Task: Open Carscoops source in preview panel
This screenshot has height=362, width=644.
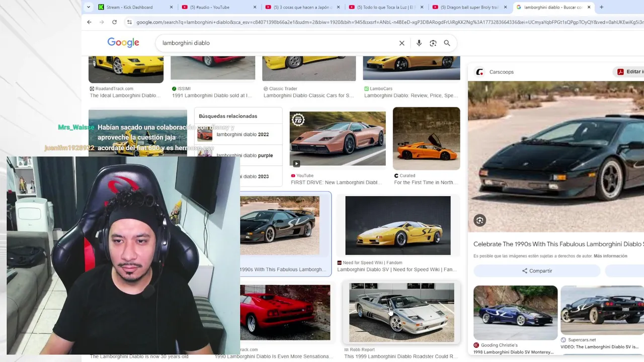Action: point(502,72)
